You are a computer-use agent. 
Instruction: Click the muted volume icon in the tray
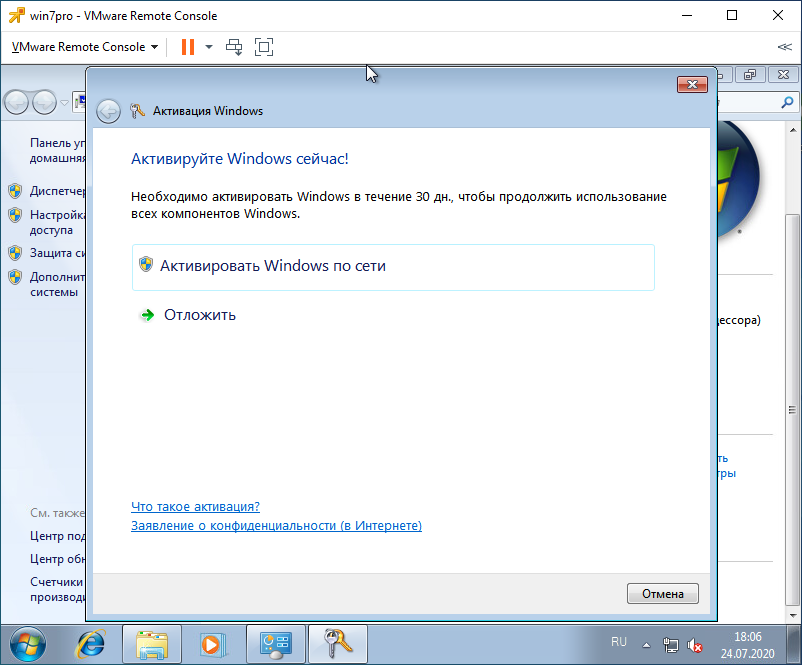694,645
